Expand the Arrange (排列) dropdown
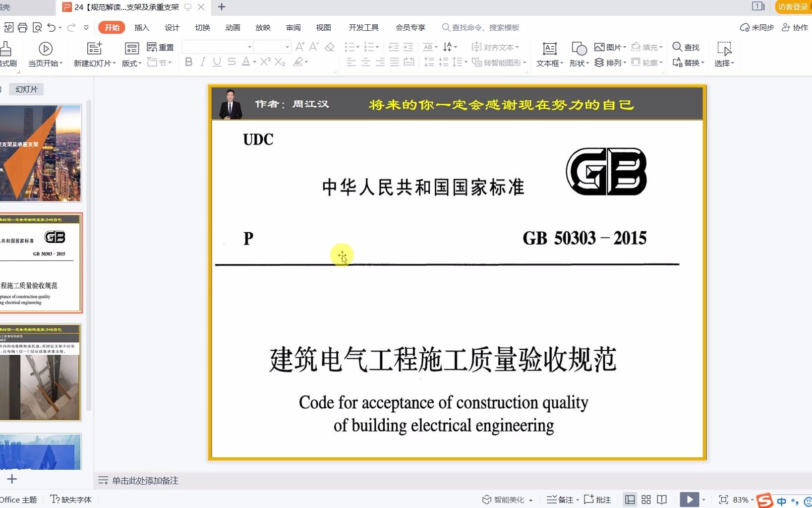The width and height of the screenshot is (812, 508). (625, 63)
